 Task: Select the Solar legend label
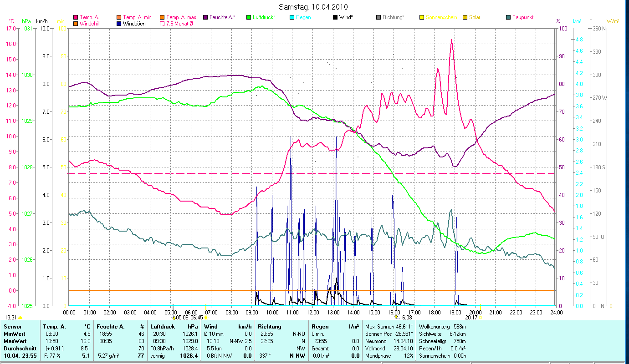tap(474, 17)
